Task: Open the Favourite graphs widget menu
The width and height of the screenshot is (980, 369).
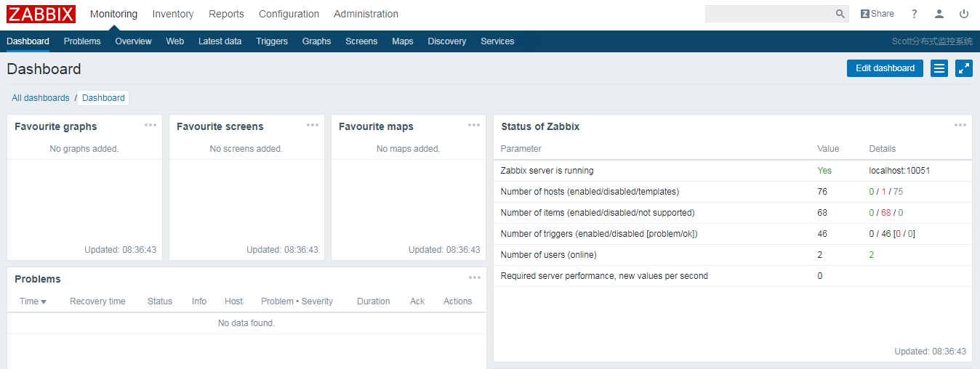Action: click(x=150, y=125)
